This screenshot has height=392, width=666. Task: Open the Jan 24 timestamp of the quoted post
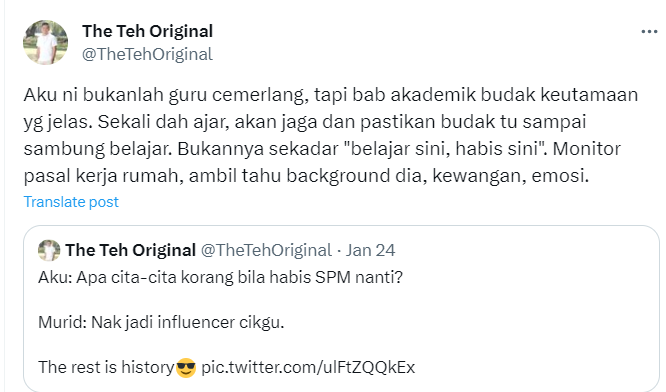[x=370, y=250]
